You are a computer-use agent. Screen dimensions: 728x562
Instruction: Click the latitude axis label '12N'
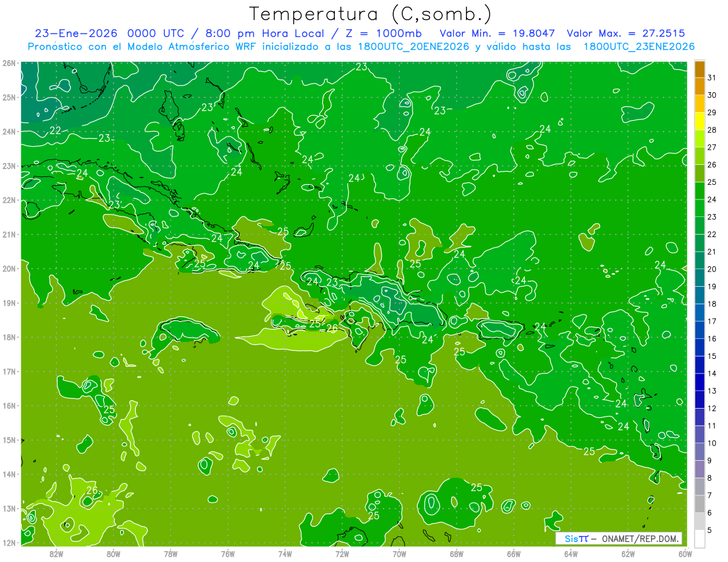tap(8, 543)
